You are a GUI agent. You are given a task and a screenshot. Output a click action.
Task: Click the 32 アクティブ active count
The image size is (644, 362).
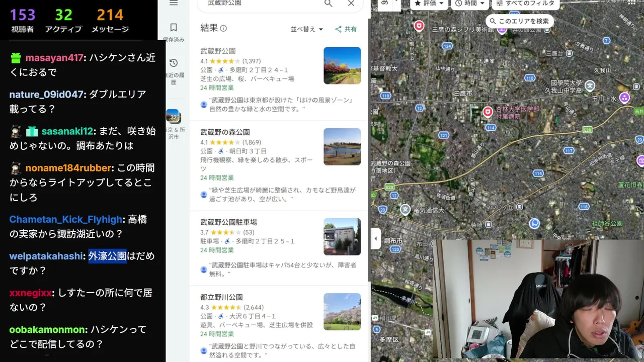pos(63,20)
